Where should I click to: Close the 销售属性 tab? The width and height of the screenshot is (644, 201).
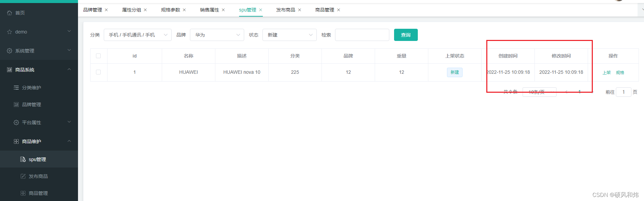coord(223,10)
